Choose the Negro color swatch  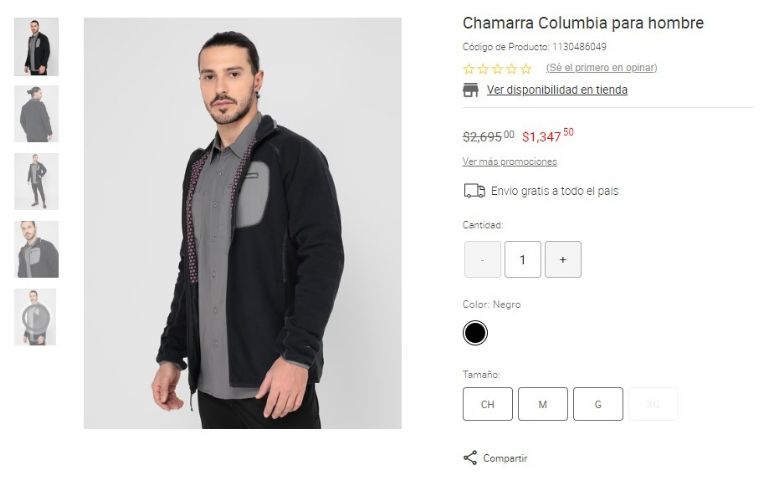(x=475, y=333)
